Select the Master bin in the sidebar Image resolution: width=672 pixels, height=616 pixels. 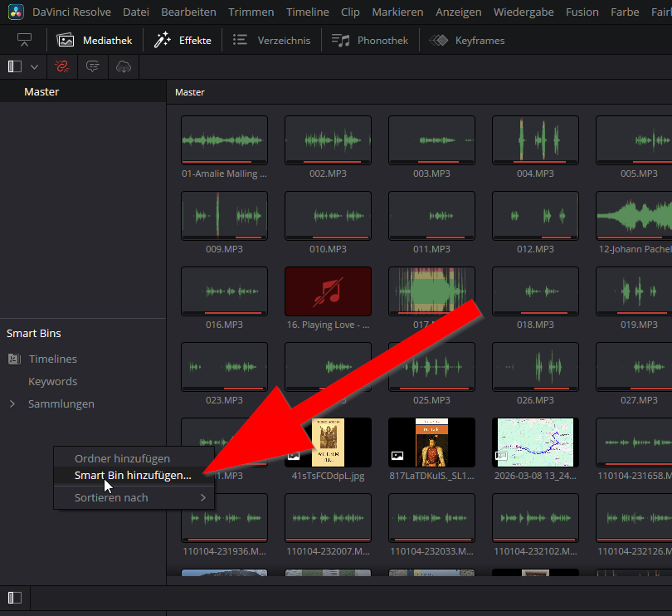[41, 92]
